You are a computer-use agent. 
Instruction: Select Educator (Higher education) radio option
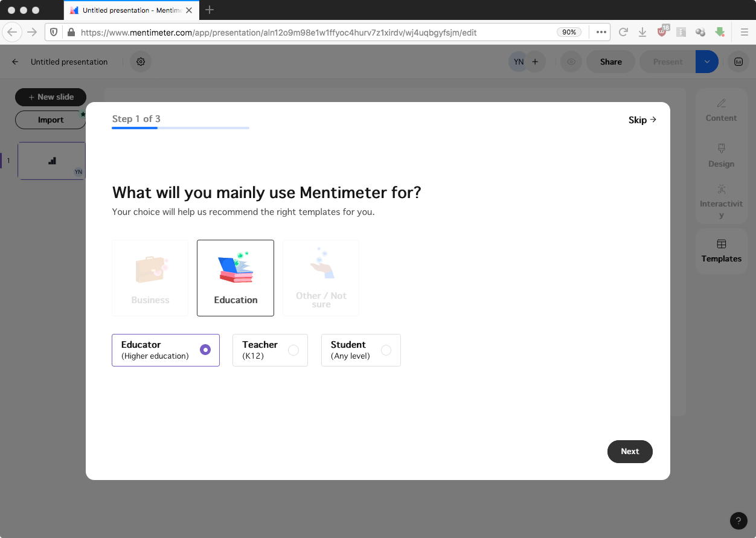pos(165,350)
